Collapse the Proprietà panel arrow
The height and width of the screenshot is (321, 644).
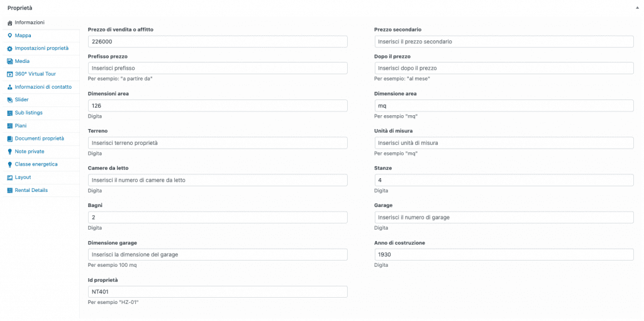click(638, 8)
